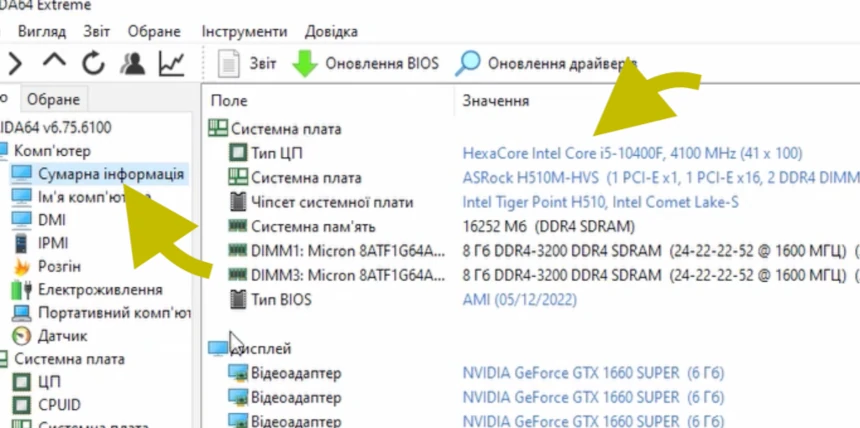Click the chip icon beside Тип ЦП
860x428 pixels.
(x=238, y=153)
